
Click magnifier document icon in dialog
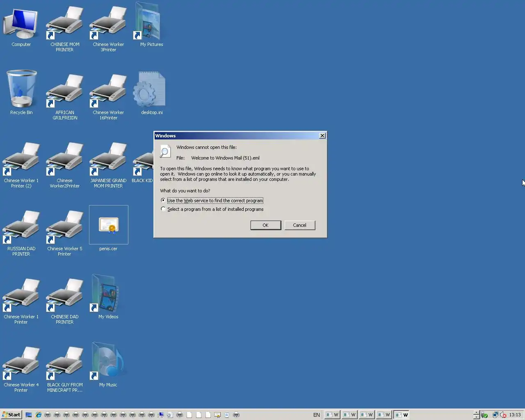pyautogui.click(x=165, y=151)
